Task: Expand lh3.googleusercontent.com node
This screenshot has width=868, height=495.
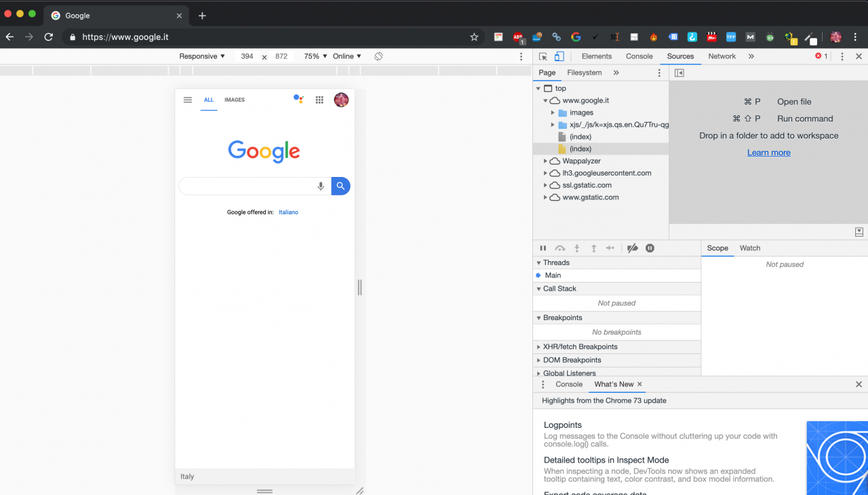Action: pos(545,173)
